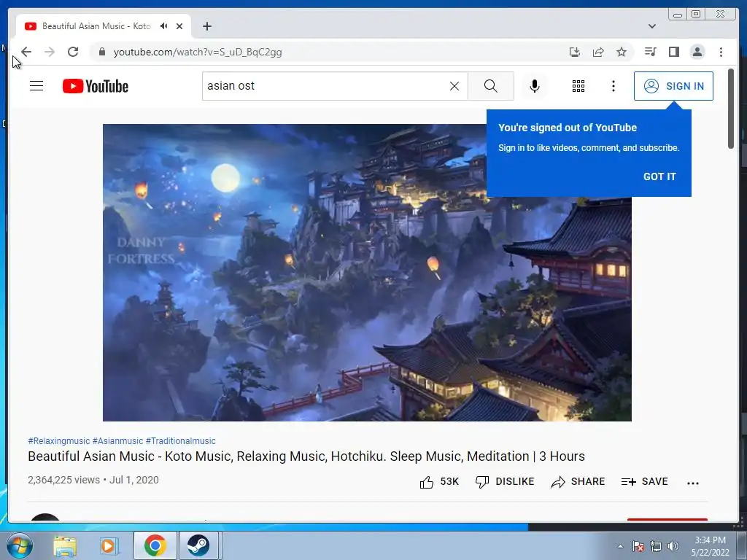This screenshot has width=747, height=560.
Task: Open a new tab with plus button
Action: pos(206,26)
